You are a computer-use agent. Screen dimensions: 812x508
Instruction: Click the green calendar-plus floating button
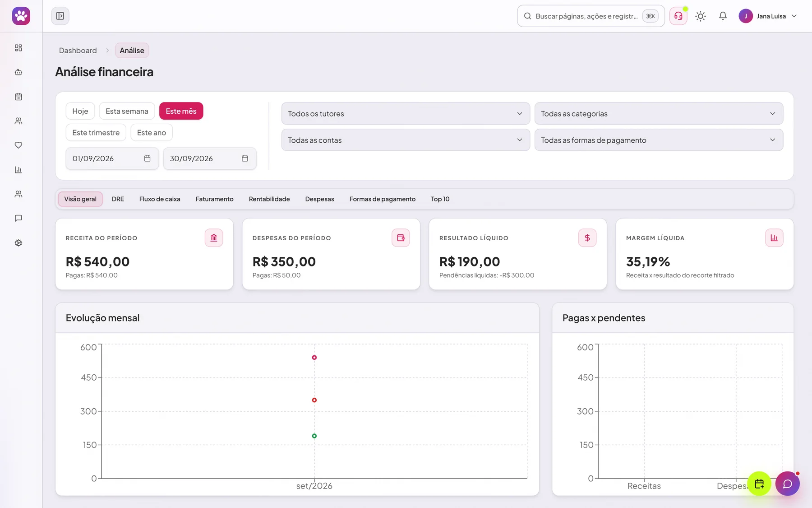pyautogui.click(x=759, y=484)
